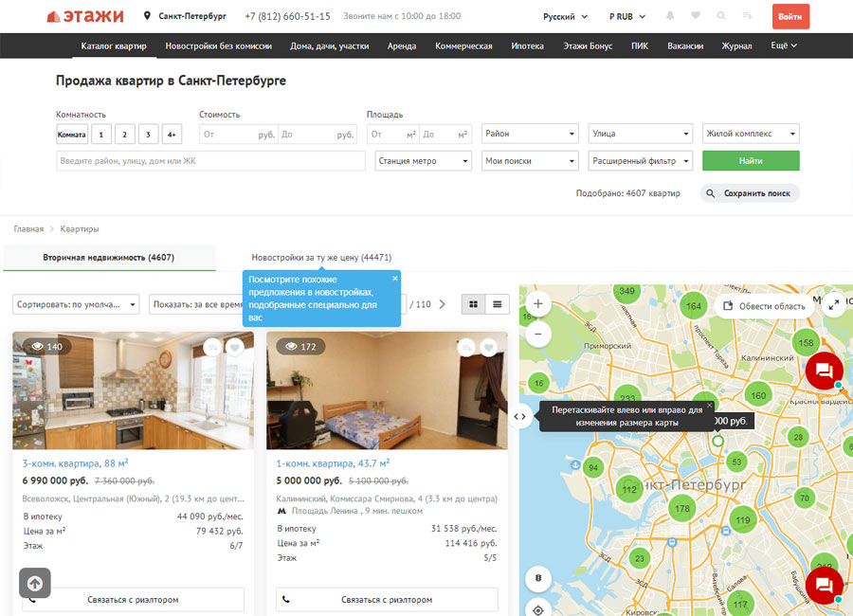853x616 pixels.
Task: Expand the Станция метро dropdown
Action: pyautogui.click(x=424, y=161)
